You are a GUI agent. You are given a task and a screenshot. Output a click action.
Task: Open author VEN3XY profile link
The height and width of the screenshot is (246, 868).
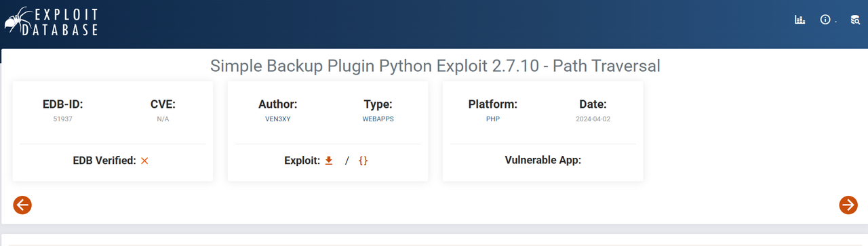click(x=278, y=119)
